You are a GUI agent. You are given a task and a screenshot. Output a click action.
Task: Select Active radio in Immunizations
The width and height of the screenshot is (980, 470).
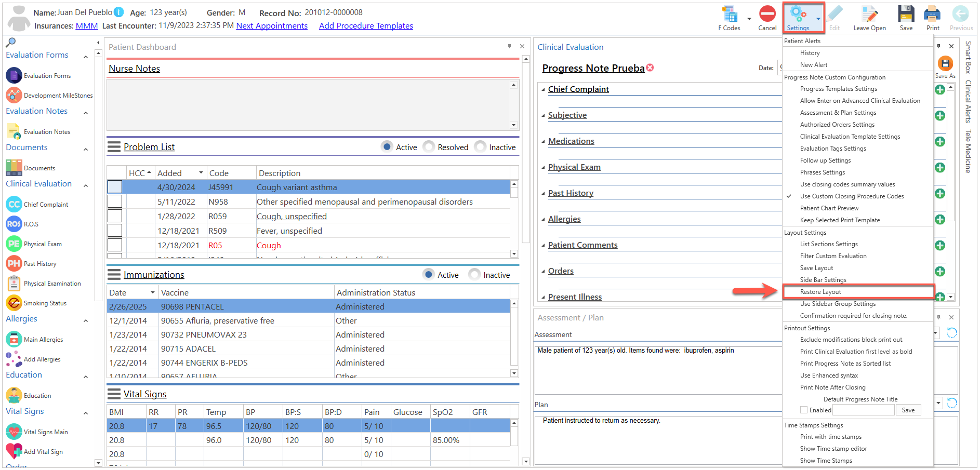[429, 275]
